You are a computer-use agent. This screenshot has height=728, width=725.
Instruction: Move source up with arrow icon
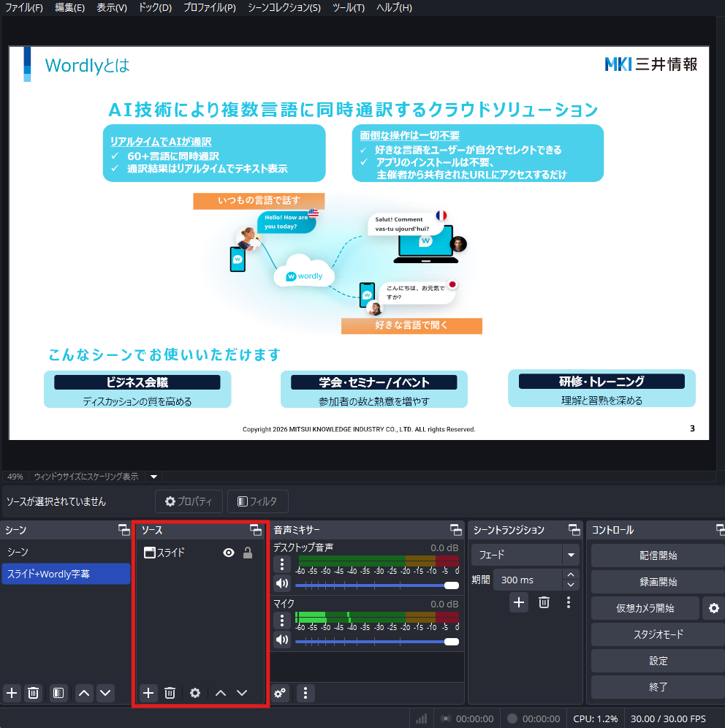tap(220, 693)
